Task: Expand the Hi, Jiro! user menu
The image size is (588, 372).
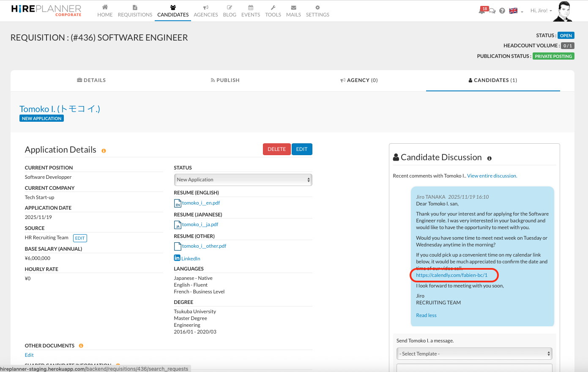Action: (x=541, y=11)
